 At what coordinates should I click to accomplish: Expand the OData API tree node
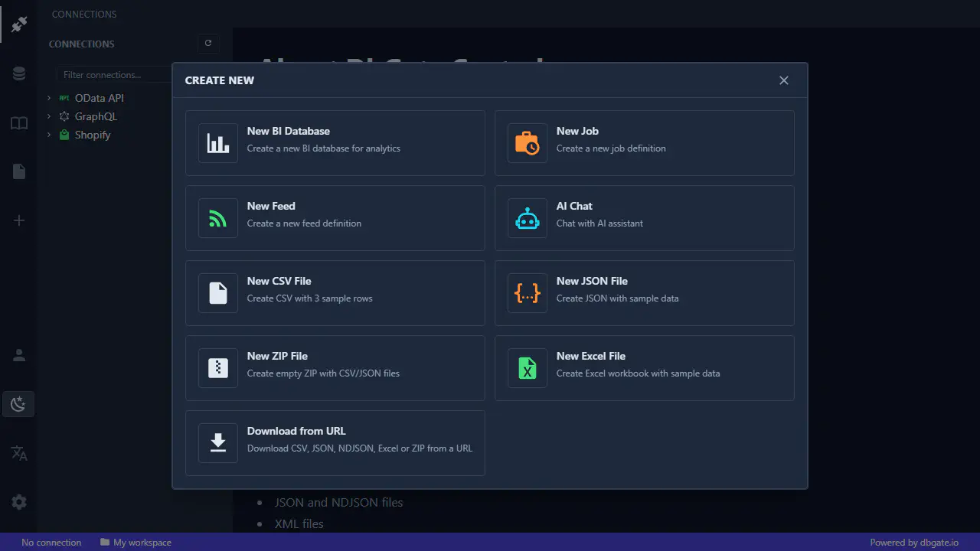pyautogui.click(x=49, y=98)
